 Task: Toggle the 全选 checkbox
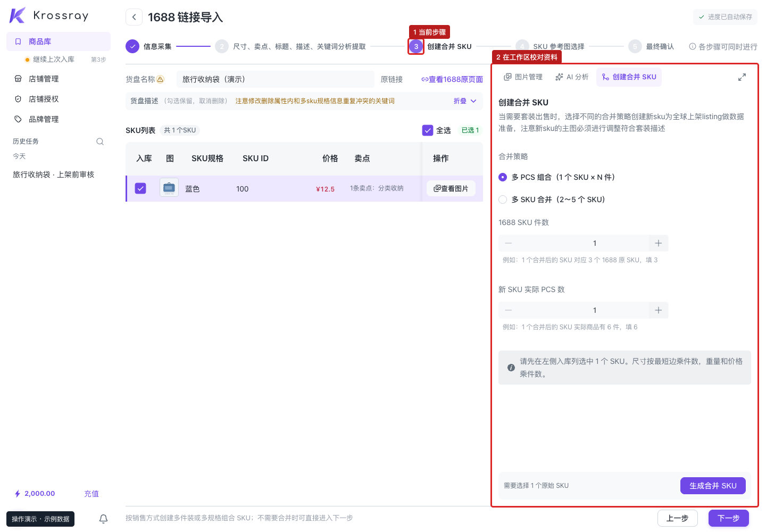428,130
